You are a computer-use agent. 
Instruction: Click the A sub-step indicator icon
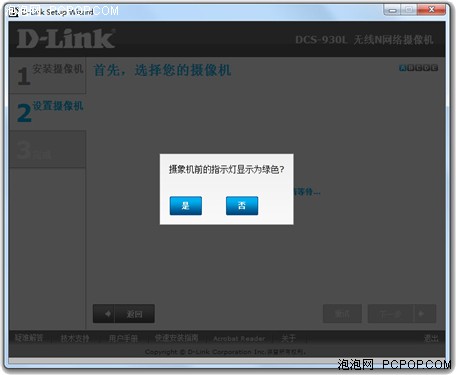[x=403, y=68]
